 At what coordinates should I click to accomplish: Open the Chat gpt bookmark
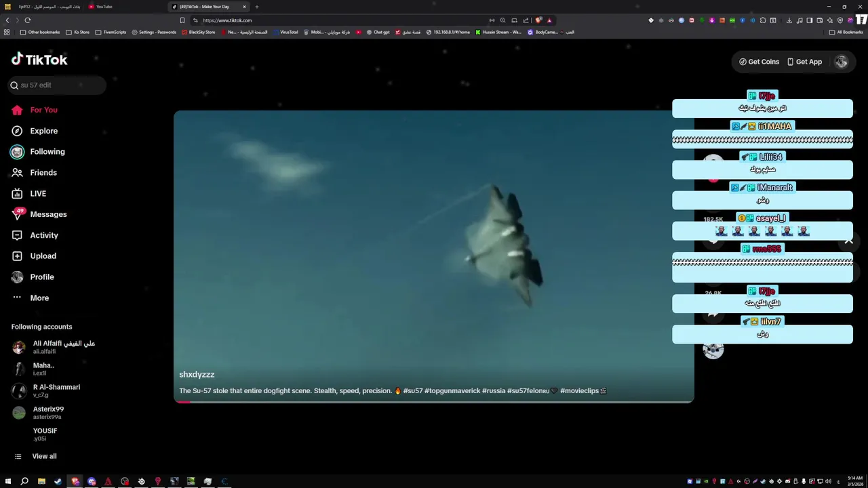pos(377,32)
